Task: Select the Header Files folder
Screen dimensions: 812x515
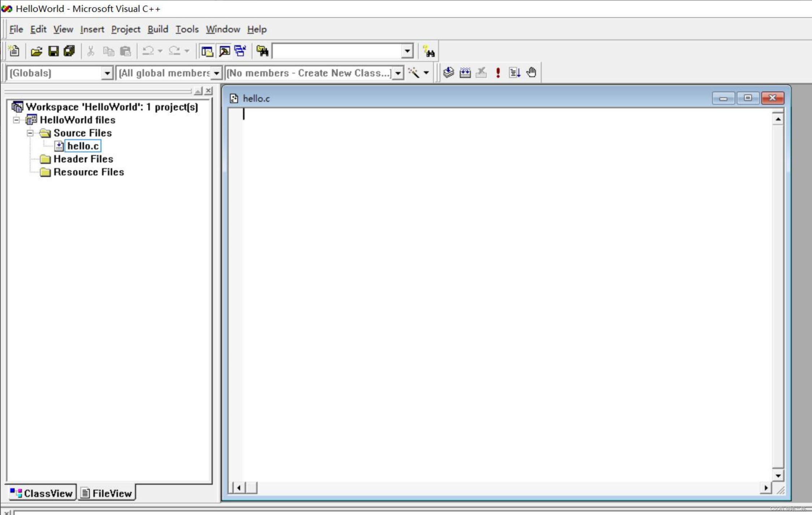Action: click(x=83, y=159)
